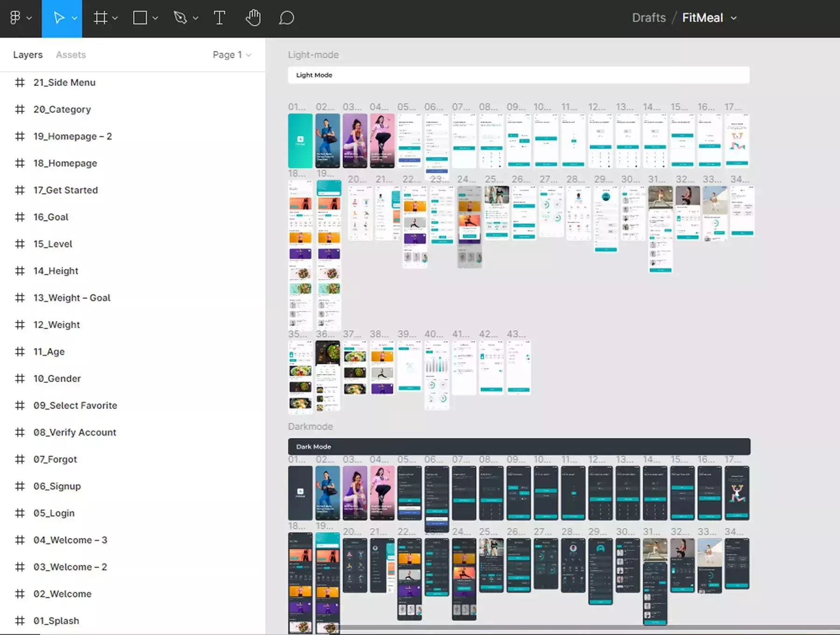Click frame icon beside 10_Gender
This screenshot has height=635, width=840.
[20, 379]
